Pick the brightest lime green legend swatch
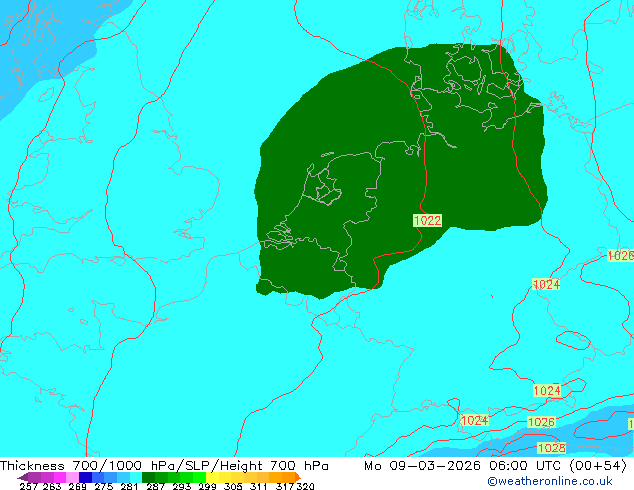Image resolution: width=634 pixels, height=490 pixels. (199, 477)
